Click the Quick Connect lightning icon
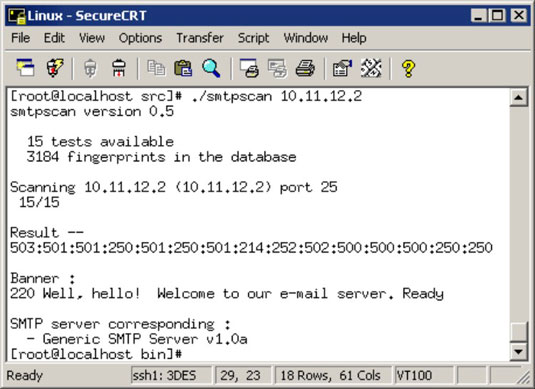 pyautogui.click(x=55, y=68)
